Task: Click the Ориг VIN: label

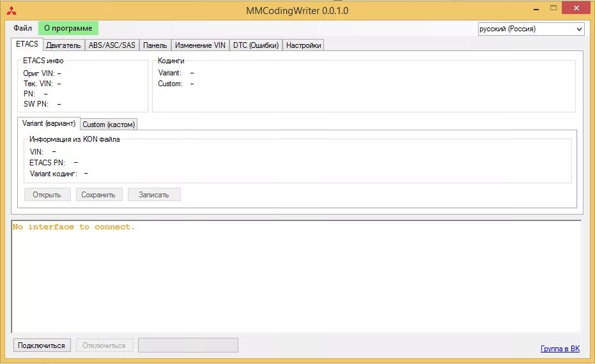Action: tap(39, 73)
